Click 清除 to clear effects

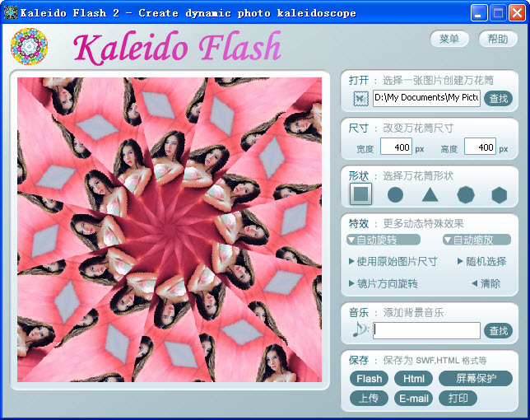click(486, 283)
